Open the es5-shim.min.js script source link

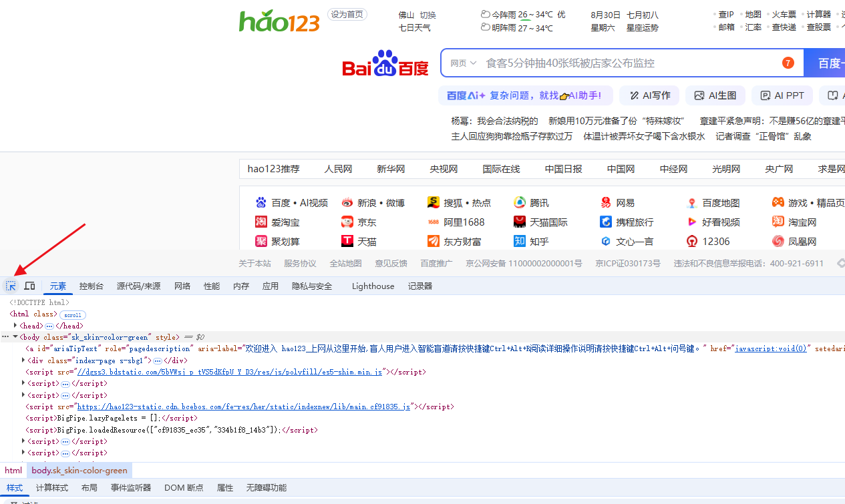click(x=230, y=372)
